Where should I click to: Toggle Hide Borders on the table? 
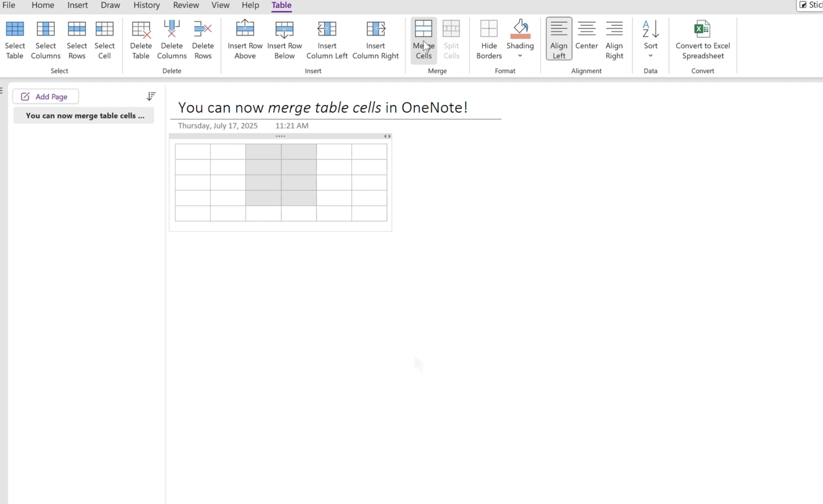coord(489,40)
